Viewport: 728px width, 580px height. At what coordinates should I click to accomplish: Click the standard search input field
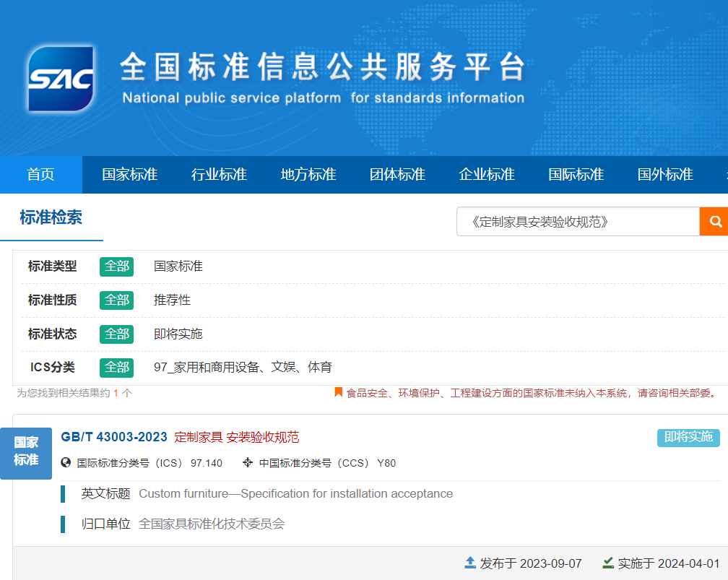[578, 222]
